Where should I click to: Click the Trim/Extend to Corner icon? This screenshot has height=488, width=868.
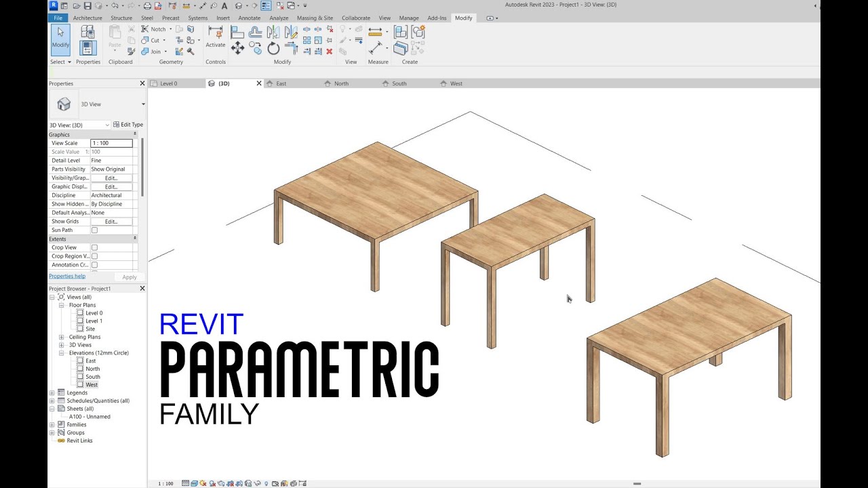pos(291,48)
